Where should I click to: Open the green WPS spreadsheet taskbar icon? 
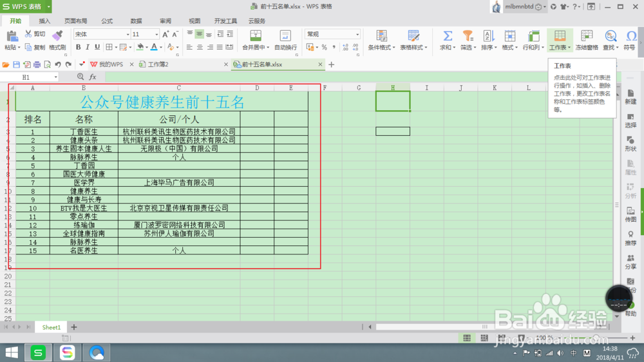coord(38,352)
